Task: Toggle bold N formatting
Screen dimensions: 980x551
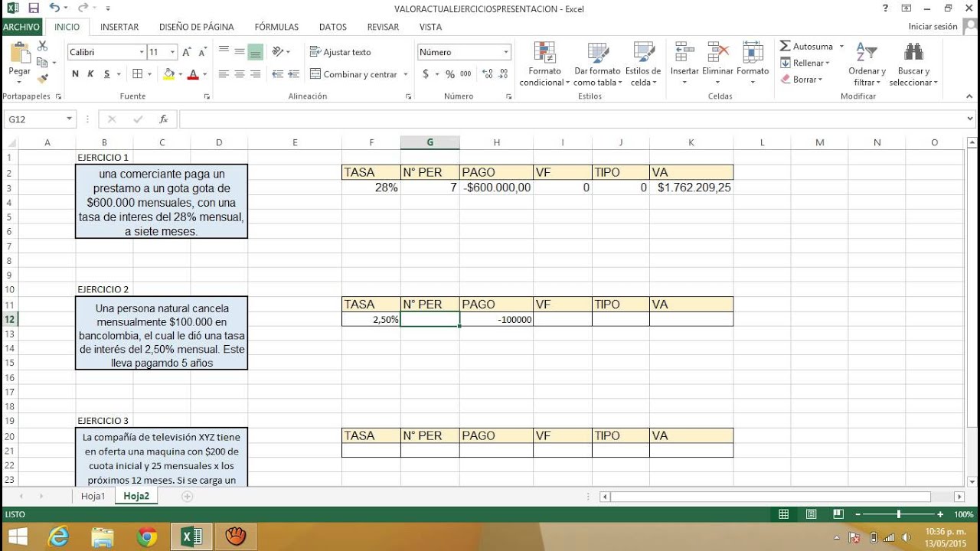Action: [x=76, y=74]
